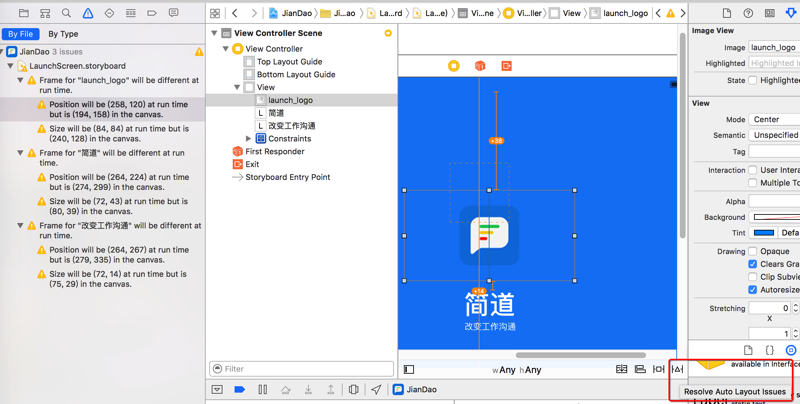Image resolution: width=800 pixels, height=404 pixels.
Task: Open the File inspector icon
Action: [727, 13]
